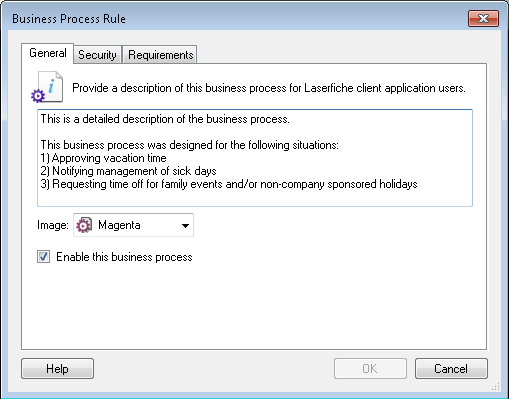Click the info document icon with gear
This screenshot has width=509, height=399.
47,87
